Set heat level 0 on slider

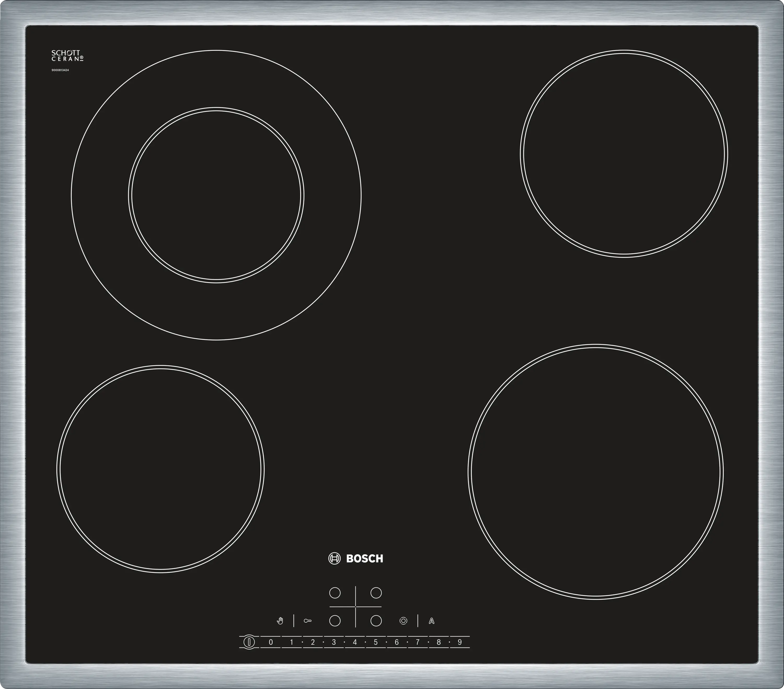tap(271, 642)
